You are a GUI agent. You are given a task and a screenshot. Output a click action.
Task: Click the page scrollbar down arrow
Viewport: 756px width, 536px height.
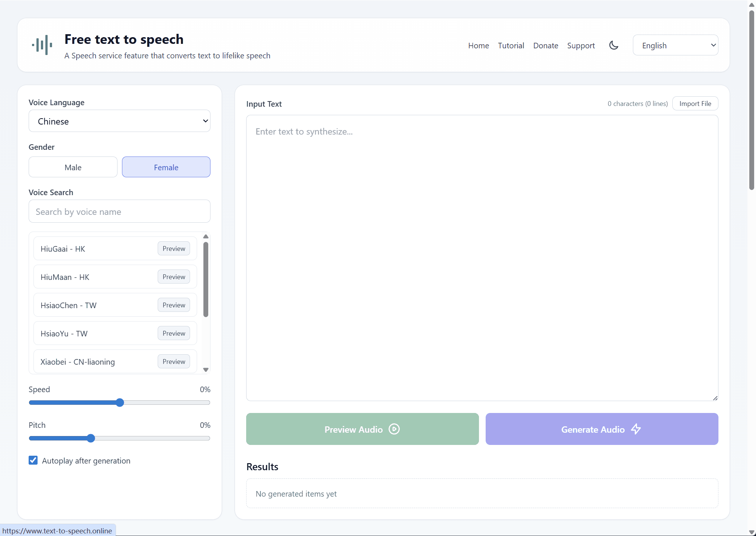(751, 532)
